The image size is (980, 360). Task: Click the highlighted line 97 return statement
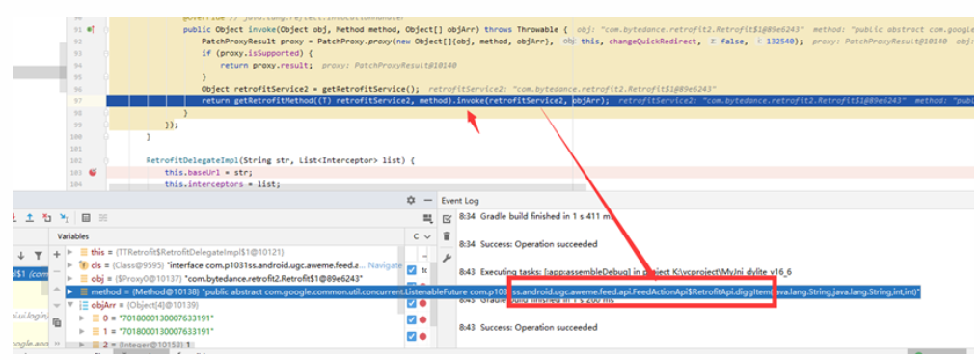coord(540,101)
